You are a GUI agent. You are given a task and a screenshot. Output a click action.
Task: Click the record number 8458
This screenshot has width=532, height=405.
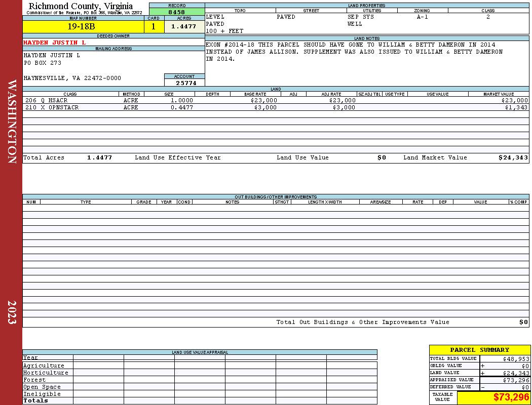177,12
